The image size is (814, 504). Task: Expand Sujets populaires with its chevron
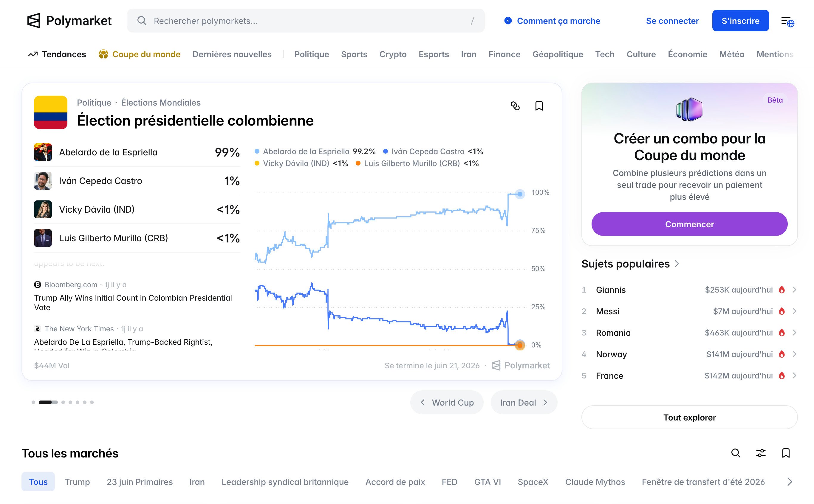point(677,264)
